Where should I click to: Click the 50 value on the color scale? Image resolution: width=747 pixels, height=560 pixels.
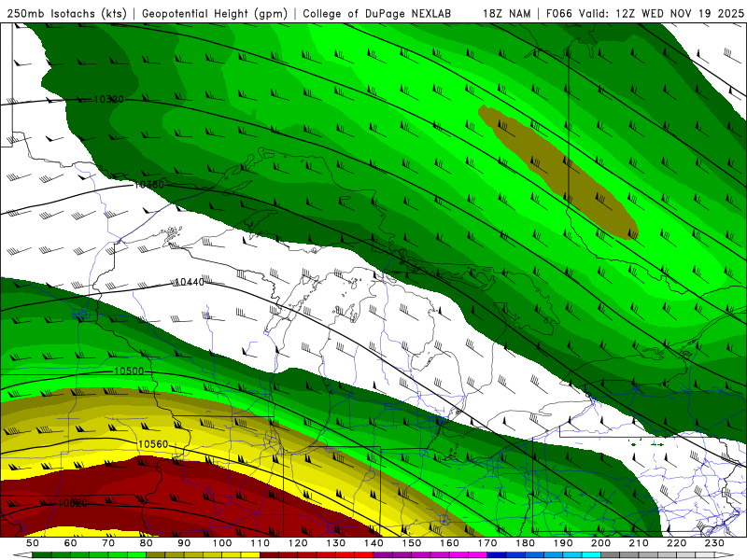[x=32, y=543]
